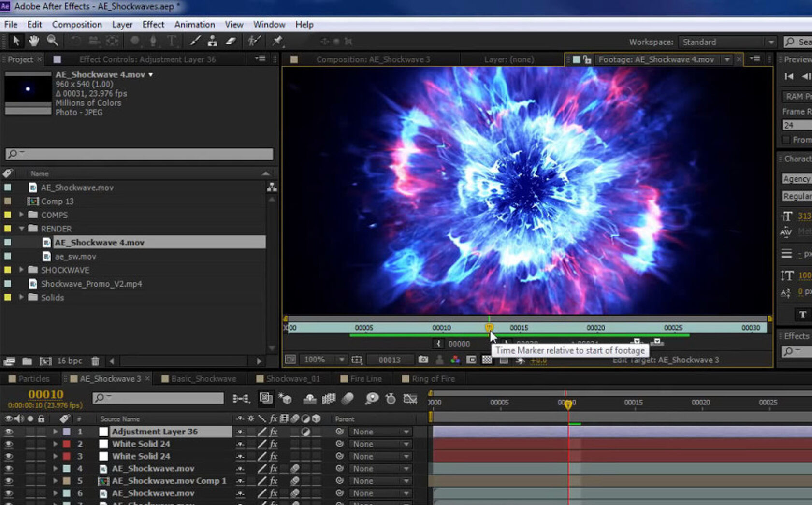This screenshot has height=505, width=812.
Task: Create new folder in Project panel
Action: [x=27, y=361]
